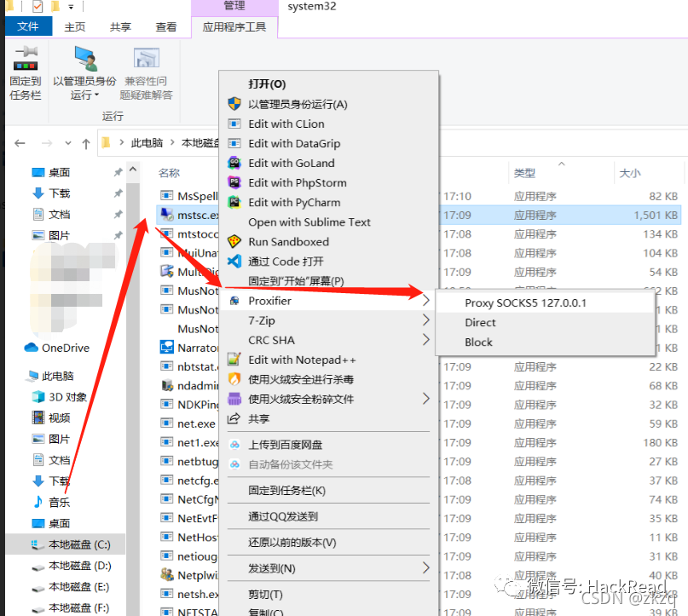Click the GoLand icon in context menu
Viewport: 688px width, 616px height.
[234, 163]
